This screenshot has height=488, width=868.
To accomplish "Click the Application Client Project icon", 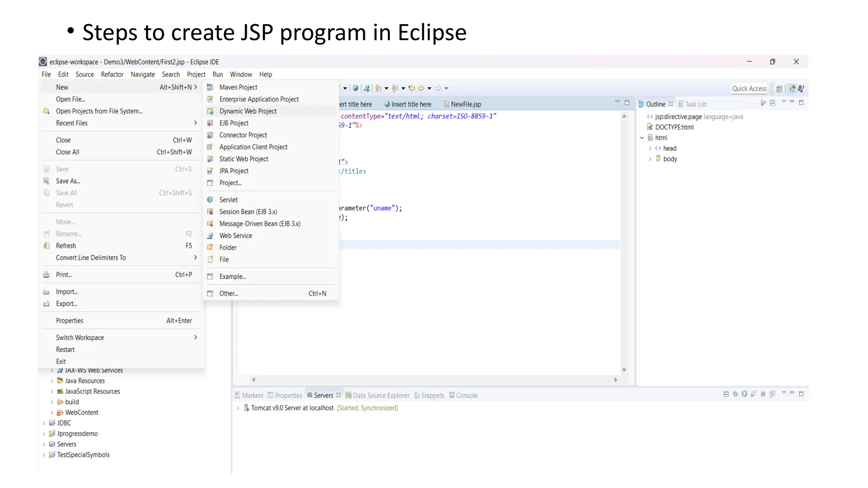I will (x=210, y=147).
